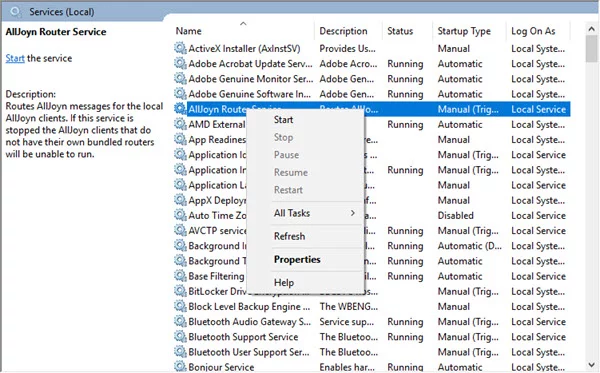Screen dimensions: 600x373
Task: Click the scrollbar up arrow
Action: [592, 28]
